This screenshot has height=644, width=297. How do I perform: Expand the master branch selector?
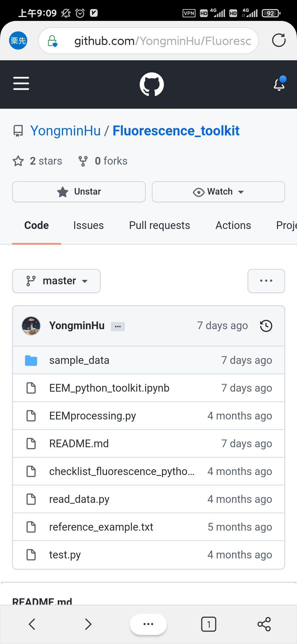[56, 281]
